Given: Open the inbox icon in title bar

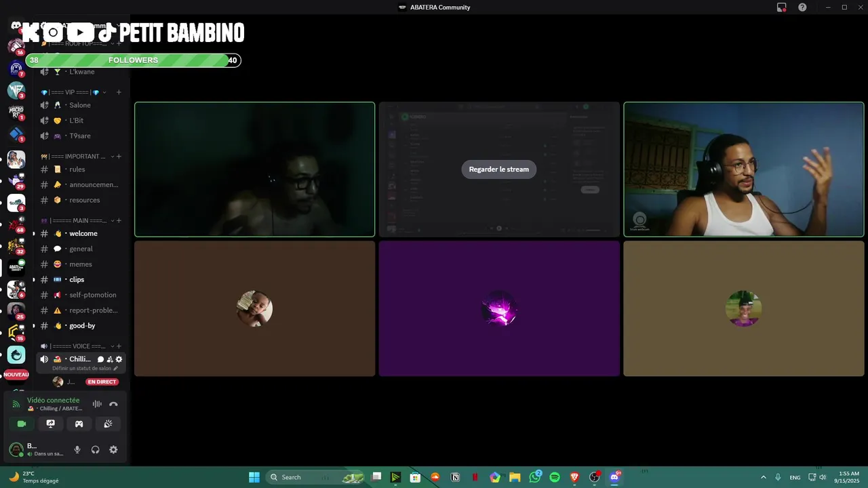Looking at the screenshot, I should click(x=782, y=7).
